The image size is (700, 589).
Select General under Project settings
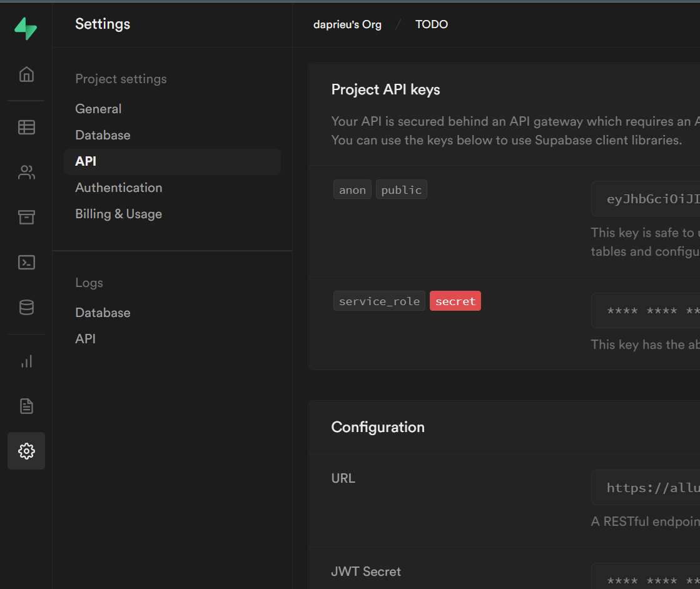click(x=98, y=109)
